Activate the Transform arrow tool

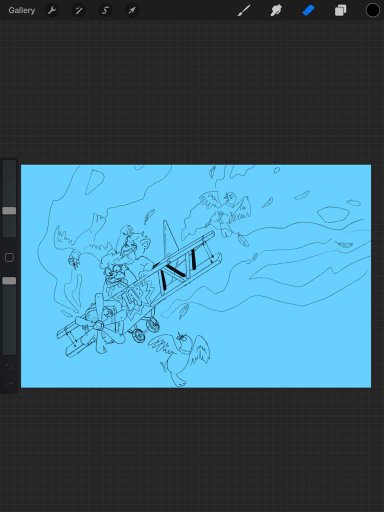pyautogui.click(x=132, y=10)
